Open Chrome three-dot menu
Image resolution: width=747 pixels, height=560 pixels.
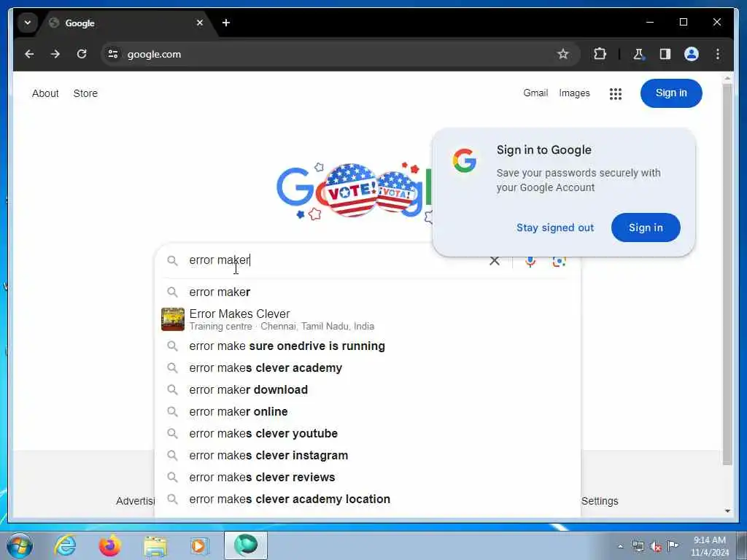(x=718, y=54)
